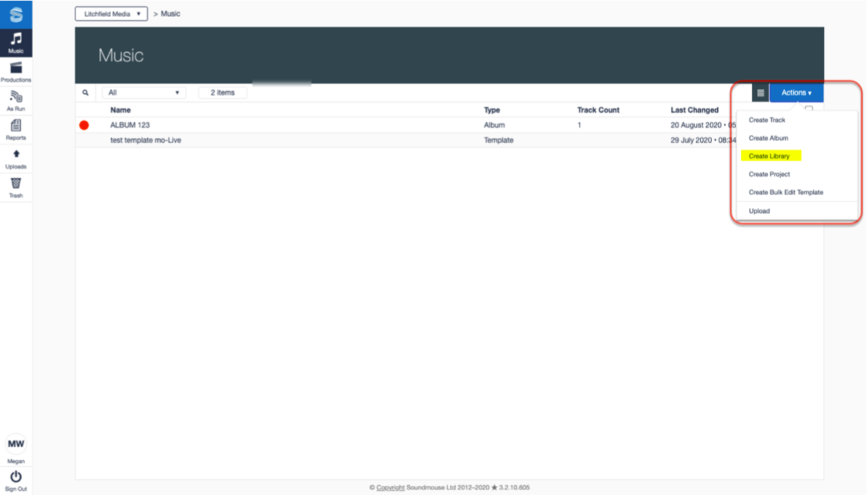Click the Sign Out power icon
The image size is (868, 495).
[15, 477]
